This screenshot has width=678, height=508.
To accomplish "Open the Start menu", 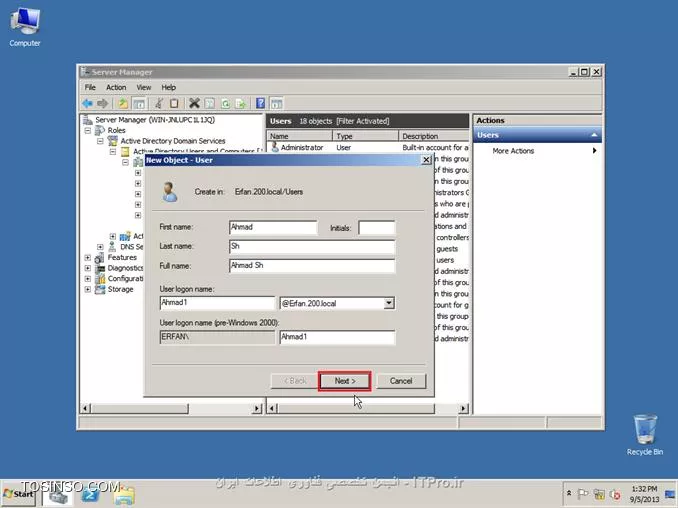I will pos(18,494).
